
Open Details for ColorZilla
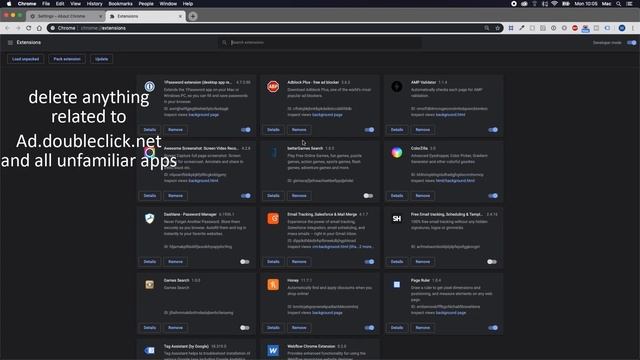coord(397,196)
